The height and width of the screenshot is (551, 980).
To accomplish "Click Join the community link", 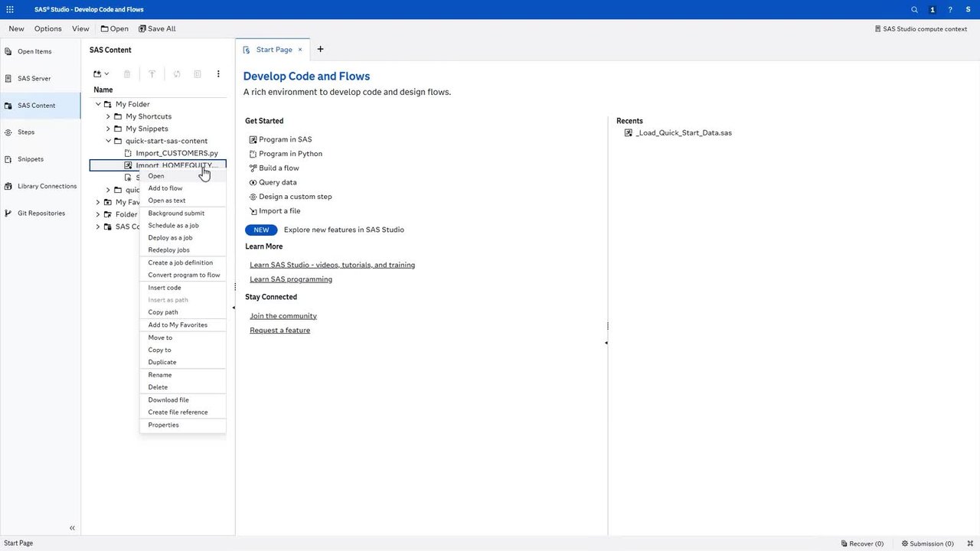I will (283, 316).
